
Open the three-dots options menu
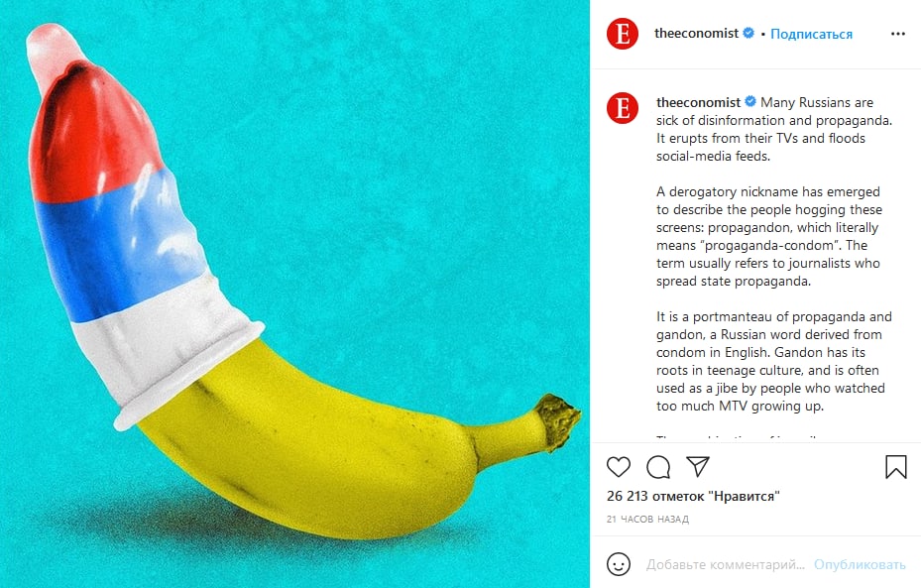(x=897, y=34)
